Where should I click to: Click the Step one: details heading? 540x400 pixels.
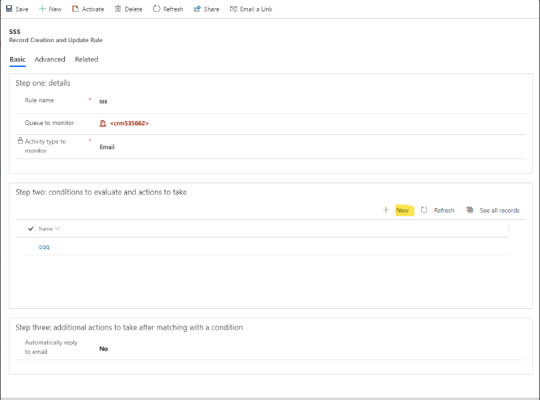click(x=43, y=83)
